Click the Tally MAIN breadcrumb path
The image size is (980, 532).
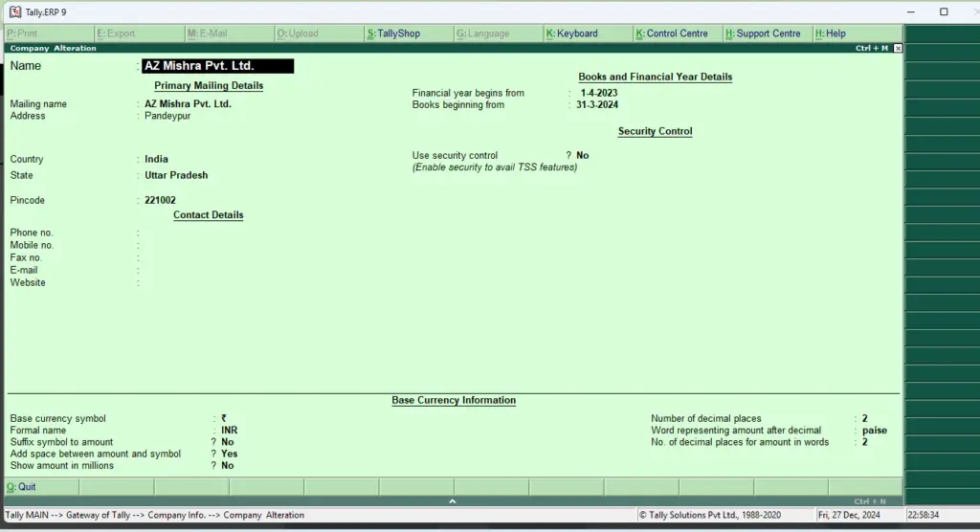[154, 516]
